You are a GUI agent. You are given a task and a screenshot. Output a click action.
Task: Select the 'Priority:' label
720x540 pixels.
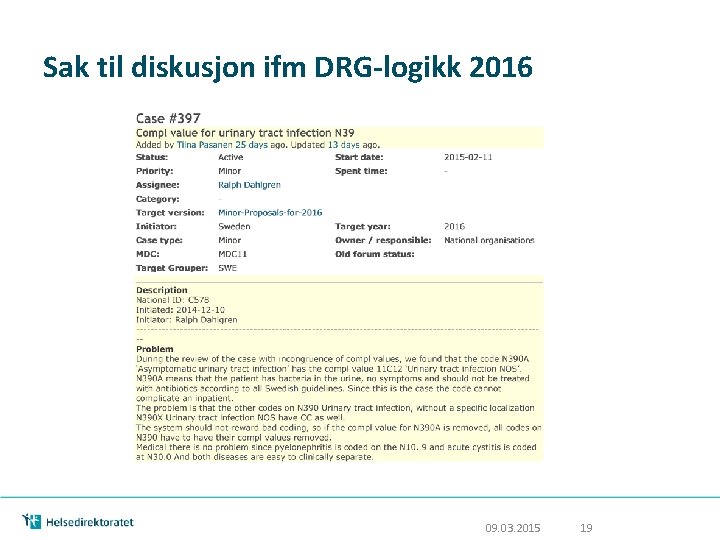[154, 171]
